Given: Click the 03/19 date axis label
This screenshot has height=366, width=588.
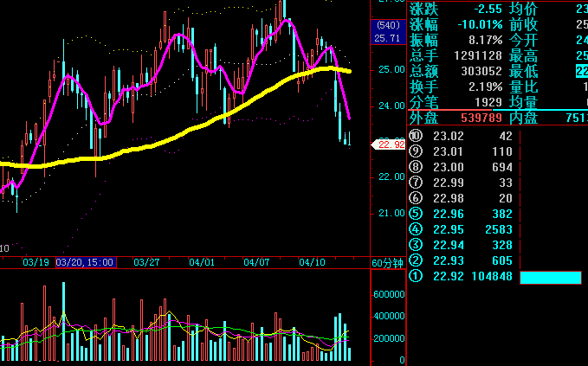Looking at the screenshot, I should (36, 262).
